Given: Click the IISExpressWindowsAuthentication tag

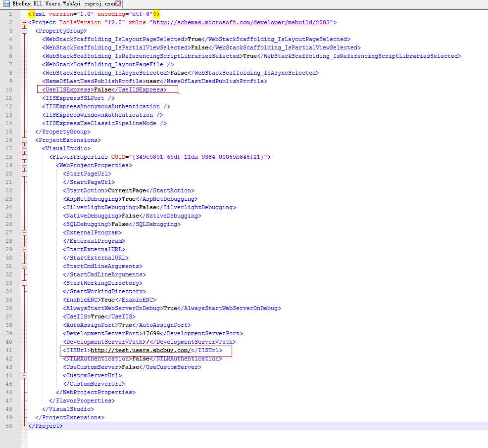Looking at the screenshot, I should 103,115.
